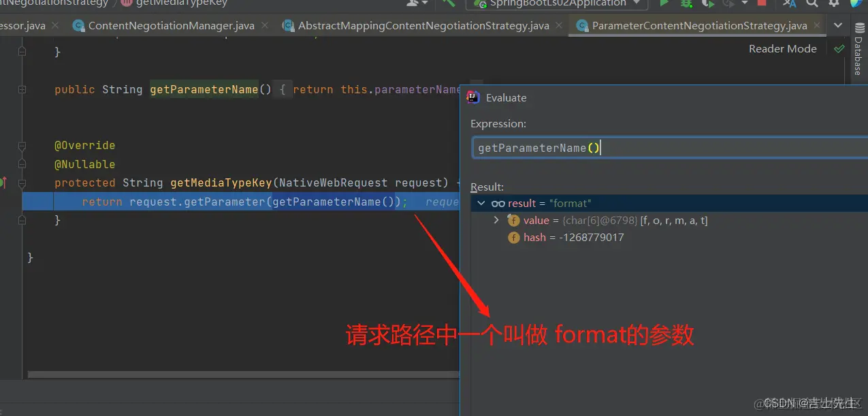Switch to the ContentNegotiationManager.java tab
This screenshot has height=416, width=868.
pyautogui.click(x=171, y=26)
